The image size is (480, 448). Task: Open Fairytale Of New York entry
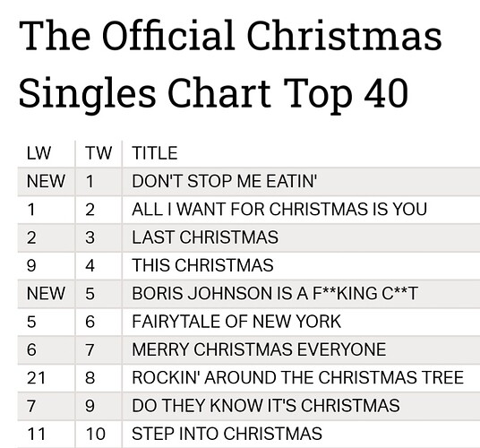236,322
